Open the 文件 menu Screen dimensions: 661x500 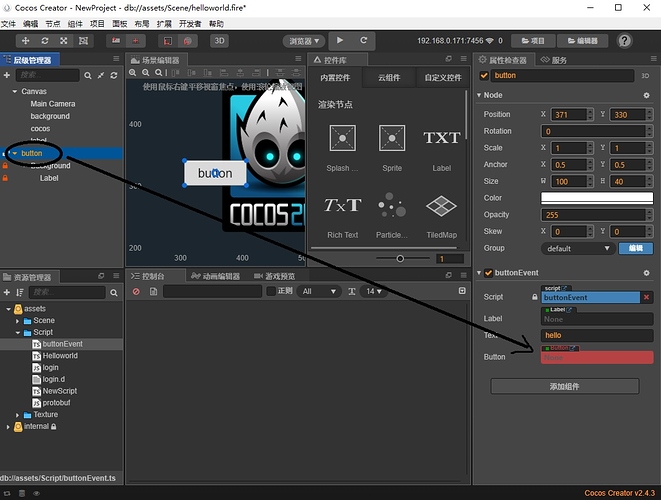[x=8, y=24]
